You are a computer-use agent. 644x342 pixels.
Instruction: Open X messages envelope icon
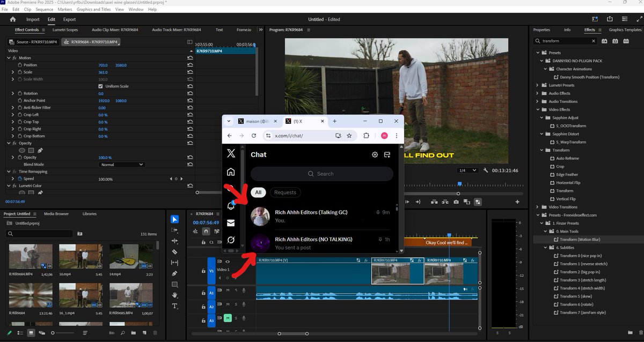point(231,223)
